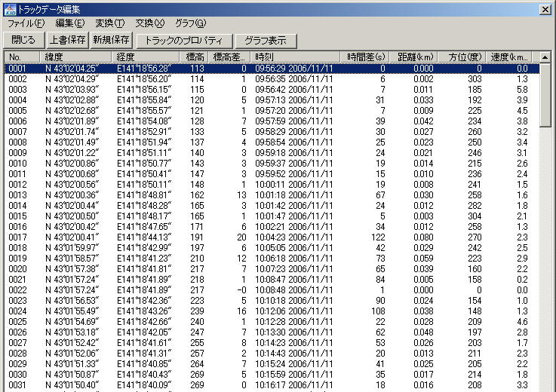Image resolution: width=556 pixels, height=392 pixels.
Task: Click the グラフ表示 button
Action: (265, 40)
